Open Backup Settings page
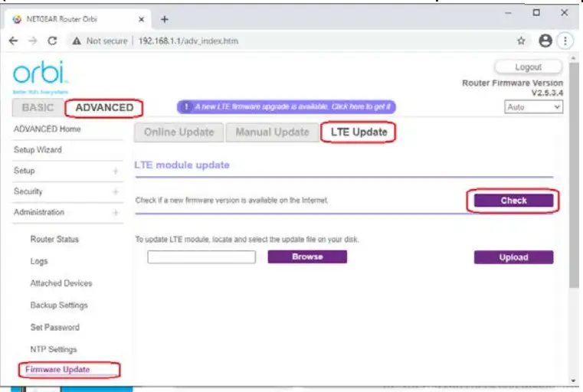The image size is (583, 392). [x=59, y=305]
